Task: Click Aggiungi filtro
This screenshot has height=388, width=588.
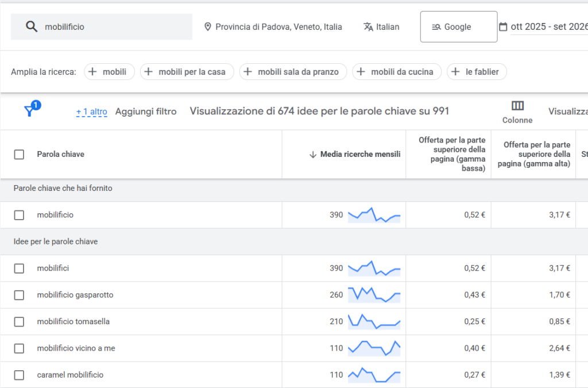Action: [x=146, y=112]
